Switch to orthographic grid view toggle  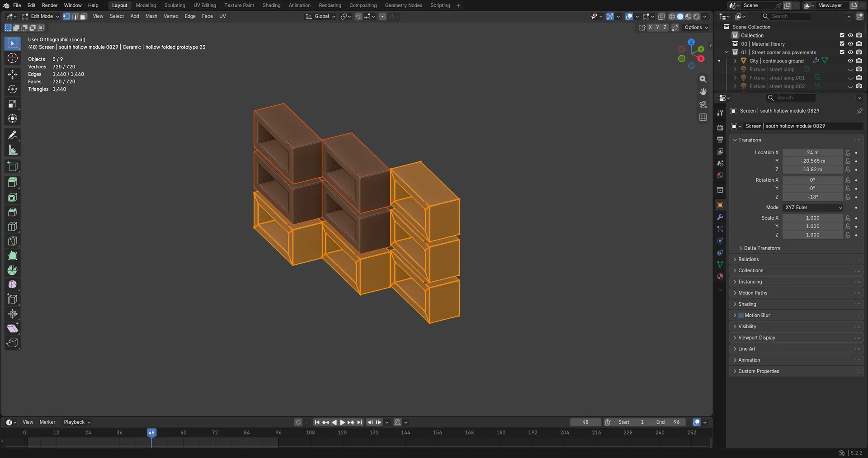tap(703, 117)
